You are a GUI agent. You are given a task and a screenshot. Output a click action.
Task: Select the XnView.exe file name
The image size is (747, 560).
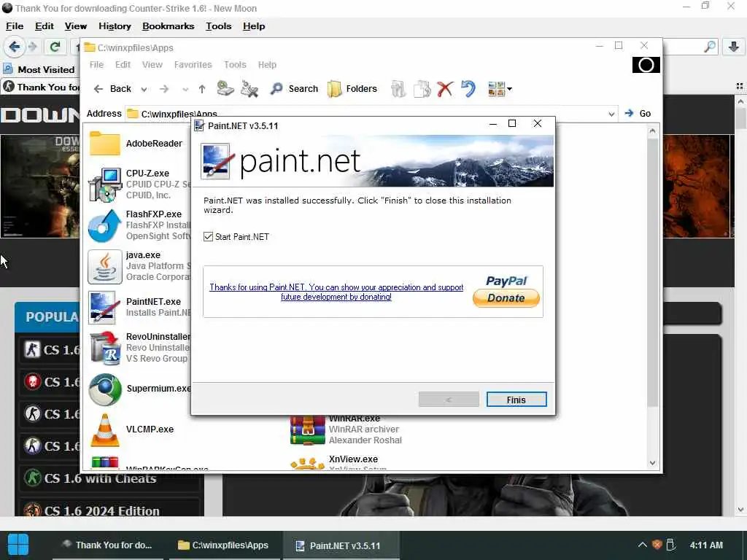click(353, 459)
